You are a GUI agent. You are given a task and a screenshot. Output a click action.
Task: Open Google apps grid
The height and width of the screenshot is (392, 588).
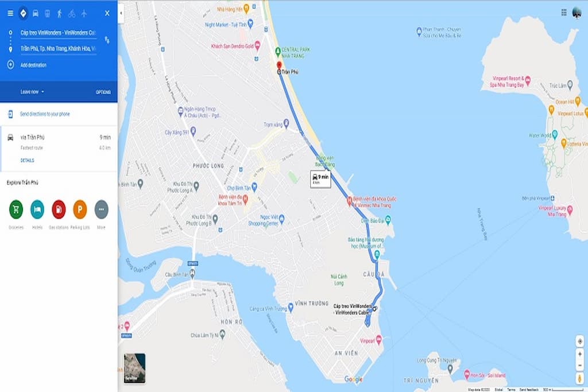point(564,13)
